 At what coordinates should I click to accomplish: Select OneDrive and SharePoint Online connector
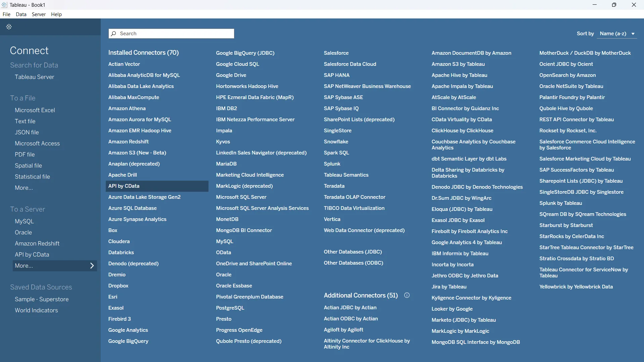click(254, 264)
